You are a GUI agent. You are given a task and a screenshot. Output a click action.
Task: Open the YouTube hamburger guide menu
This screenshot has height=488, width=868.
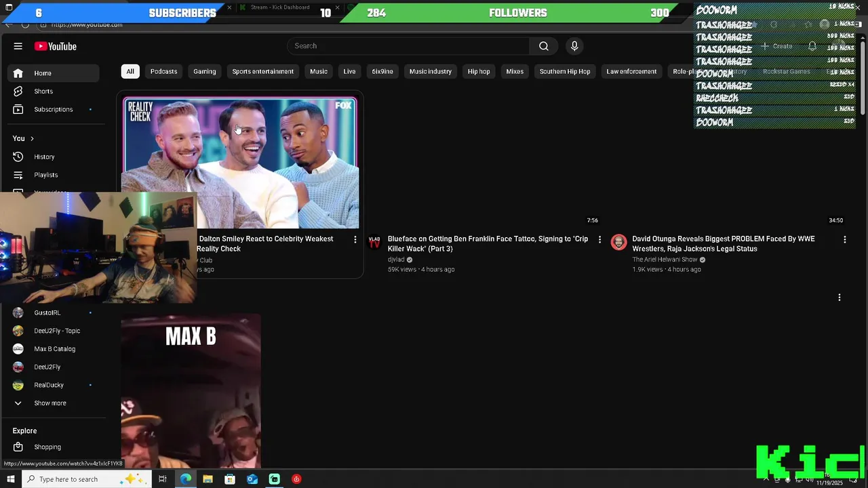click(18, 46)
